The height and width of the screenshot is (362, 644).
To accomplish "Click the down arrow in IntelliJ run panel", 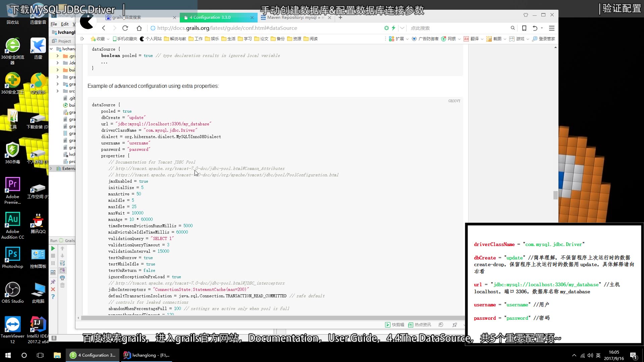I will click(62, 256).
